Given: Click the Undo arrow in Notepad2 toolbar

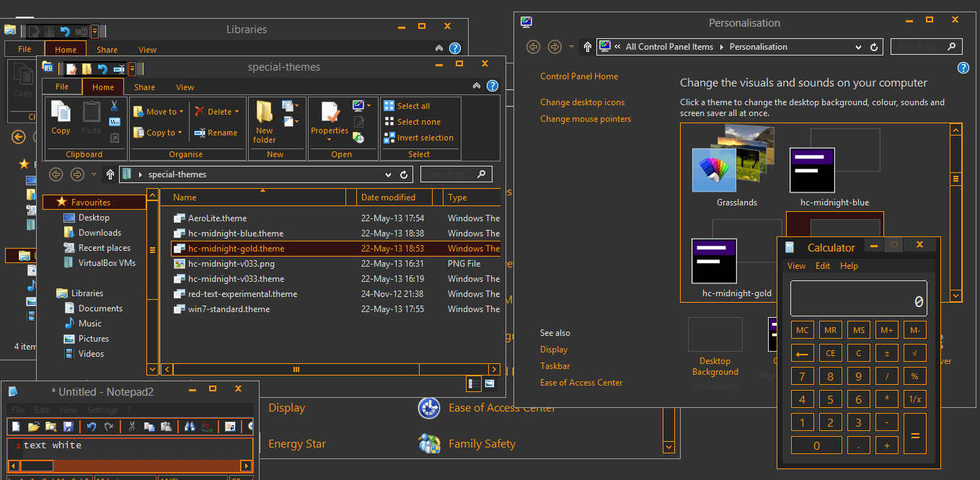Looking at the screenshot, I should click(x=92, y=427).
